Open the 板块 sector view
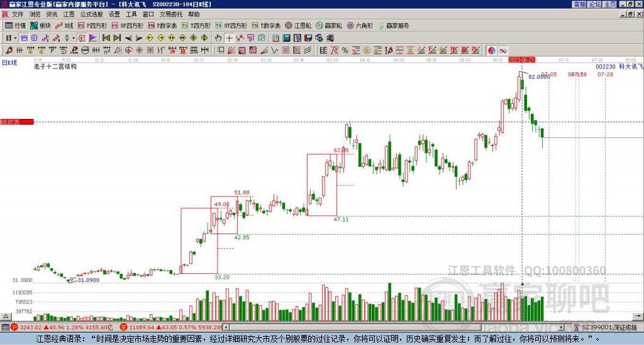The height and width of the screenshot is (345, 644). pyautogui.click(x=40, y=25)
